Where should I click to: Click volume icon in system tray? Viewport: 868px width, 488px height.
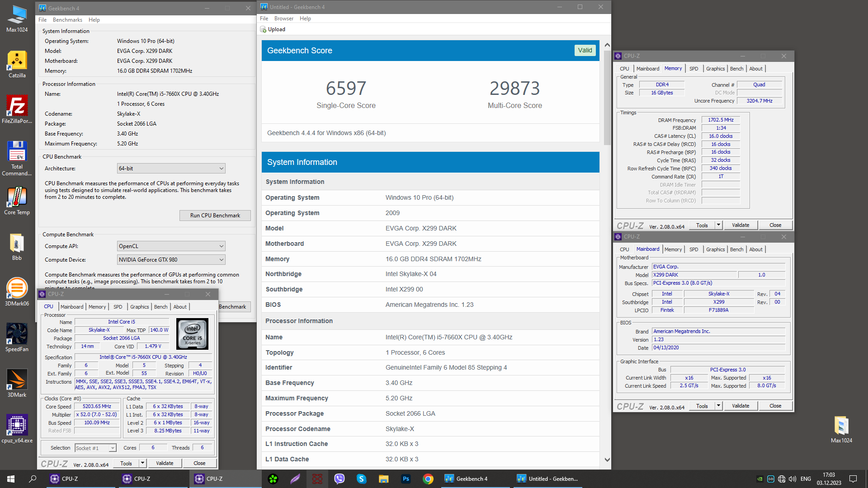coord(792,479)
